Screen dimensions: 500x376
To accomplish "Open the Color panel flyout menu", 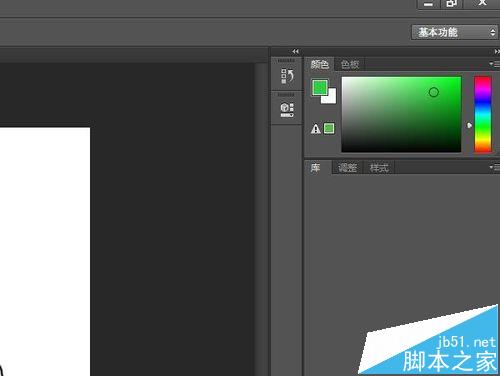I will point(494,64).
